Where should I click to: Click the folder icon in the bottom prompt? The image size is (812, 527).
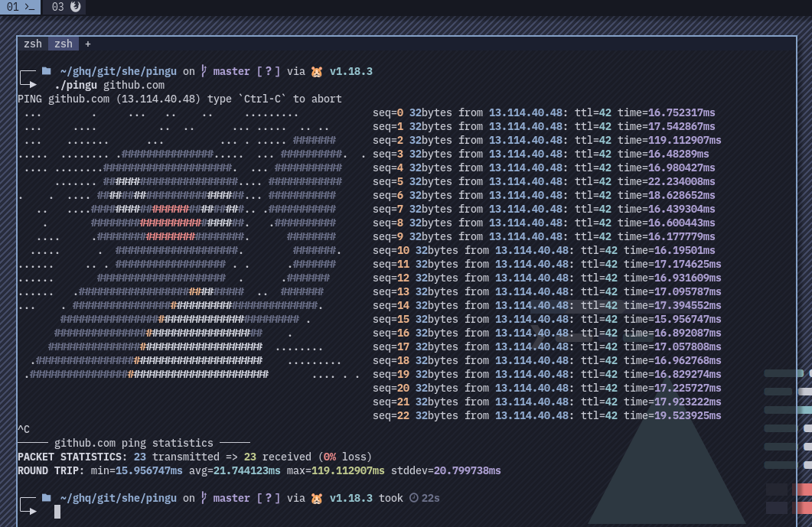[46, 498]
